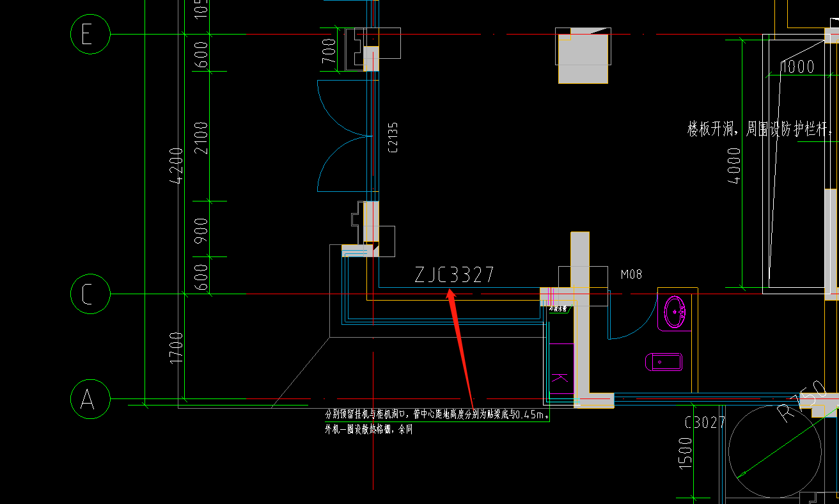
Task: Click the note line starting 分别预留挂机与柜机洞口
Action: [437, 415]
